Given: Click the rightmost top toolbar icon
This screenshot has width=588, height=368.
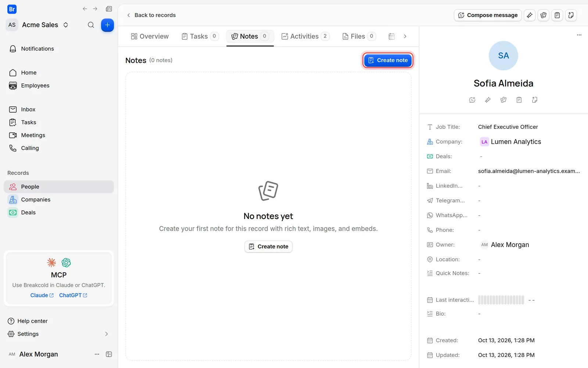Looking at the screenshot, I should click(x=571, y=15).
